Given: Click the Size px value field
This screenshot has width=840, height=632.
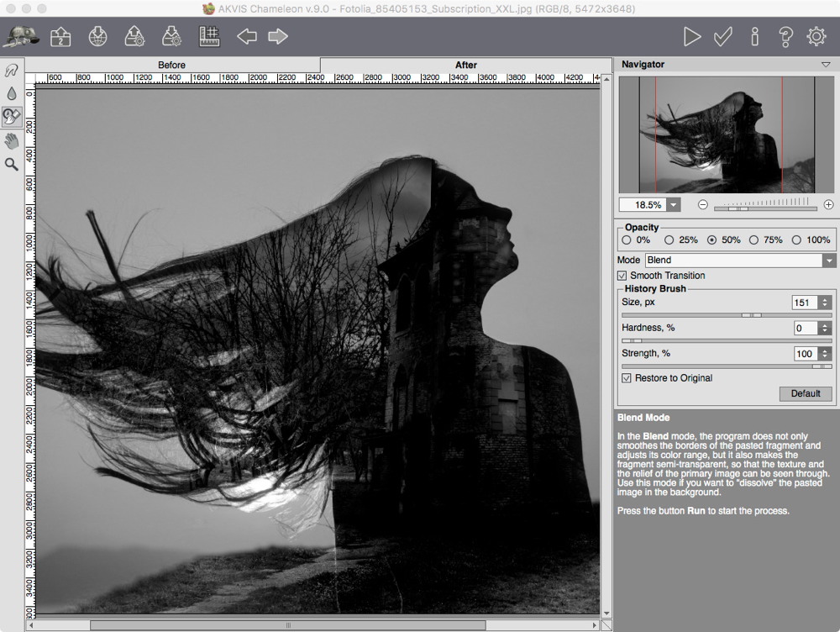Looking at the screenshot, I should (804, 303).
